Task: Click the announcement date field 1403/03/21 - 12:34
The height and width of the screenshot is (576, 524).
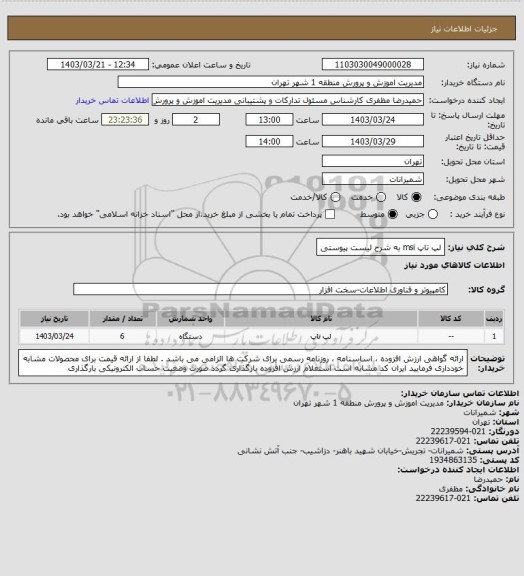Action: pyautogui.click(x=98, y=64)
